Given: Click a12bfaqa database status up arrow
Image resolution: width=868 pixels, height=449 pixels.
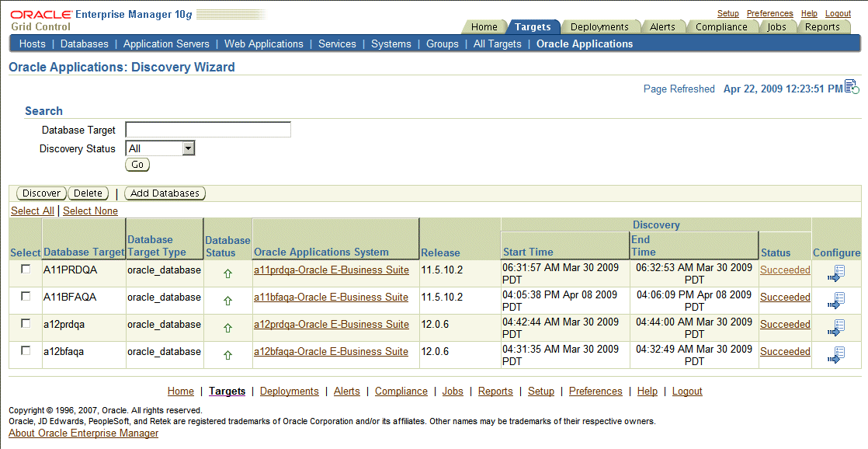Looking at the screenshot, I should coord(227,355).
